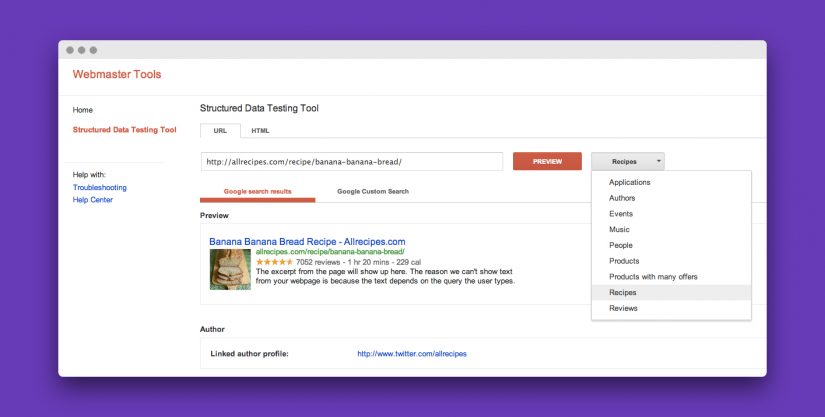Switch to Google search results tab
The height and width of the screenshot is (417, 825).
coord(257,191)
